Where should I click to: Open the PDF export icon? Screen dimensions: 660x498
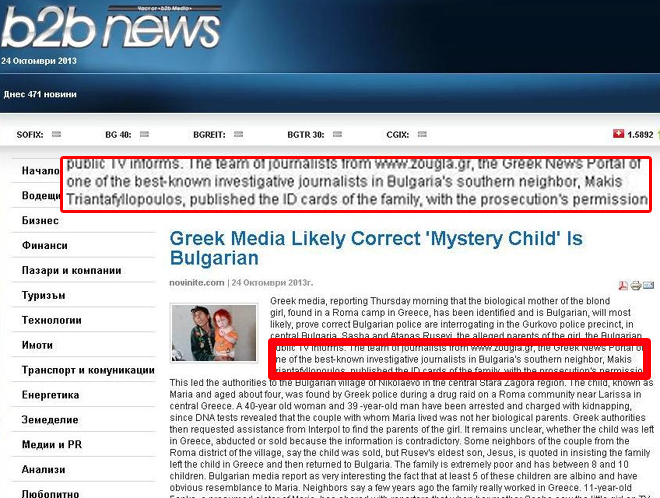point(623,286)
